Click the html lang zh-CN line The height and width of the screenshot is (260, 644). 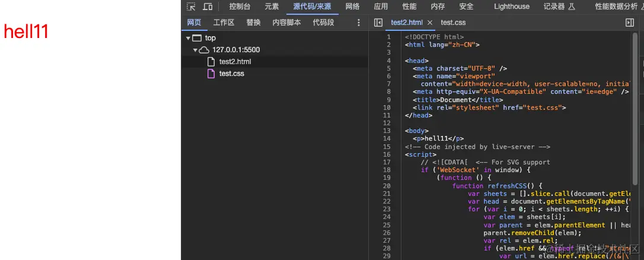tap(442, 45)
